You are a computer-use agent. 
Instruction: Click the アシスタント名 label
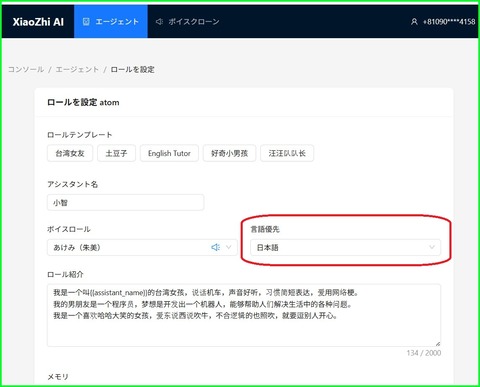[72, 184]
